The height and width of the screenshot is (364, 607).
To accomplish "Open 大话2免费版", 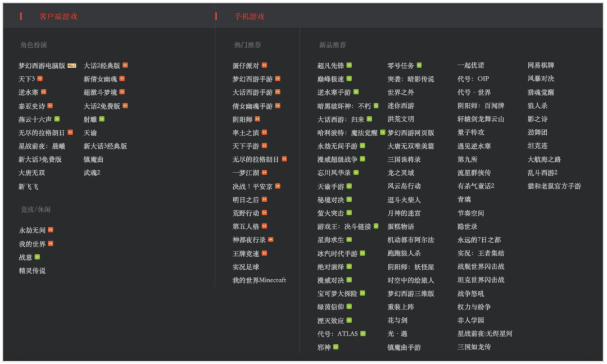I will [x=102, y=106].
